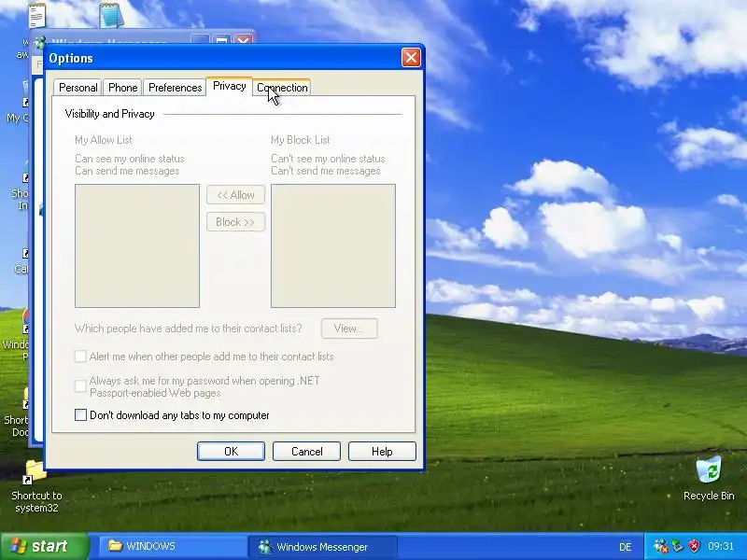Image resolution: width=747 pixels, height=560 pixels.
Task: Click the 'Which people have added me' text
Action: (x=189, y=329)
